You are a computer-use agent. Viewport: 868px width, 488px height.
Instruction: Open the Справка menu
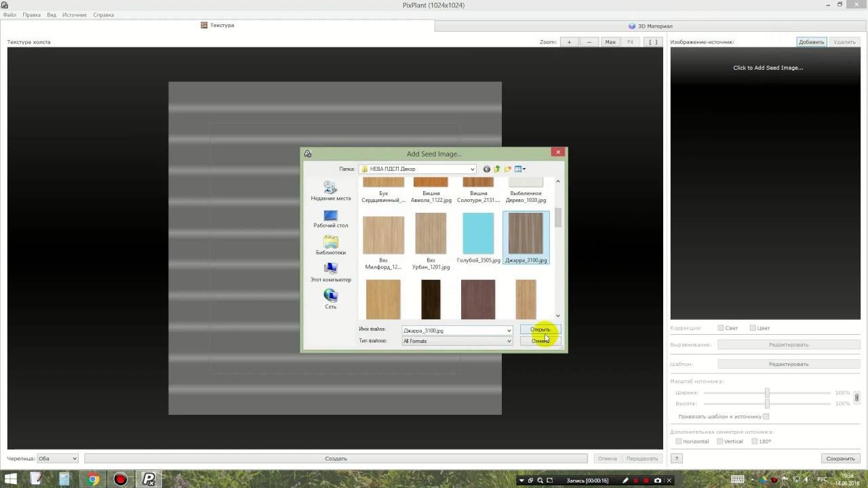(x=103, y=15)
